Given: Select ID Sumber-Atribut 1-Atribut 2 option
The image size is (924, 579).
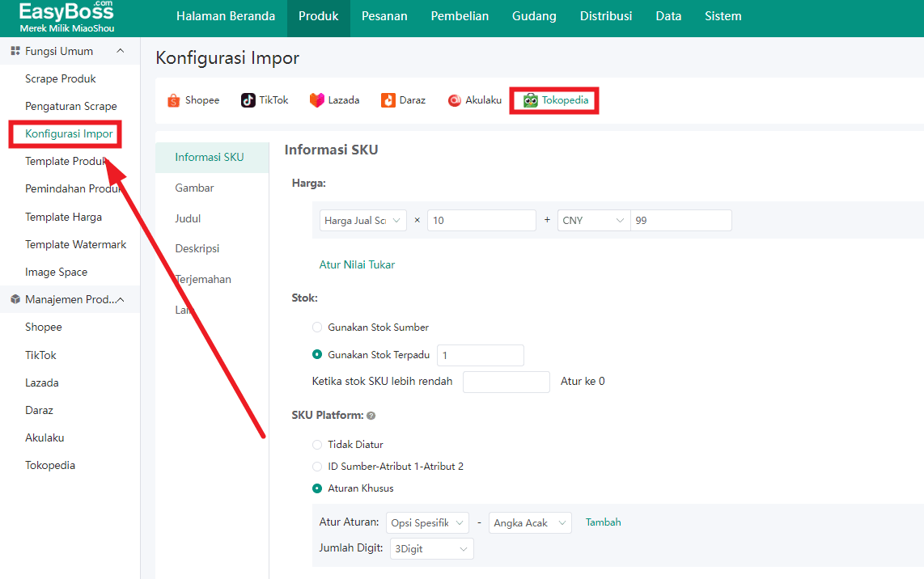Looking at the screenshot, I should point(317,467).
